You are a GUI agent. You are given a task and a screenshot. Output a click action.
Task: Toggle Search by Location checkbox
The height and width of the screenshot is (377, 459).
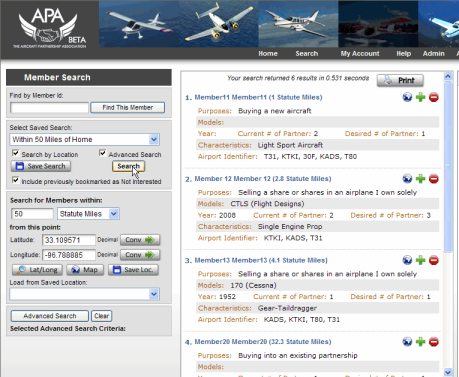point(15,153)
